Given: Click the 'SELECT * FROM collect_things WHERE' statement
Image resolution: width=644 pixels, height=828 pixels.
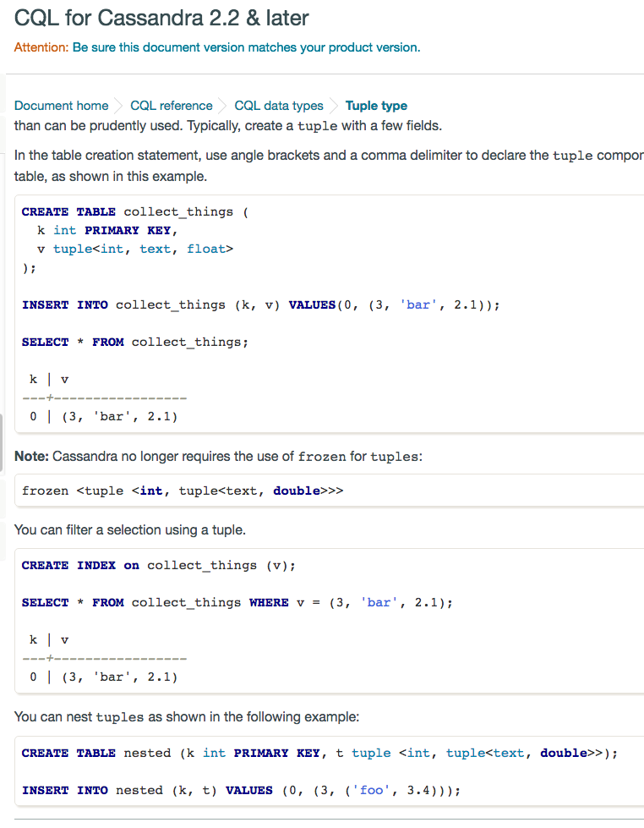Looking at the screenshot, I should tap(237, 602).
